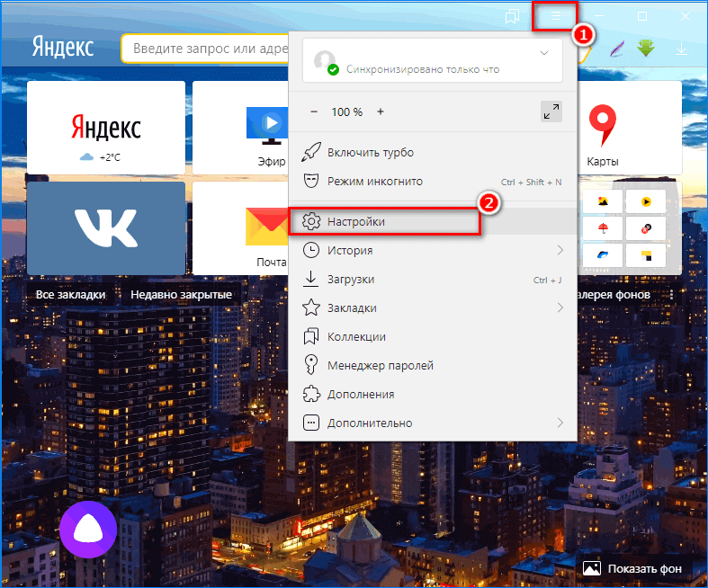The width and height of the screenshot is (708, 588).
Task: Click Недавно закрытые button
Action: (181, 295)
